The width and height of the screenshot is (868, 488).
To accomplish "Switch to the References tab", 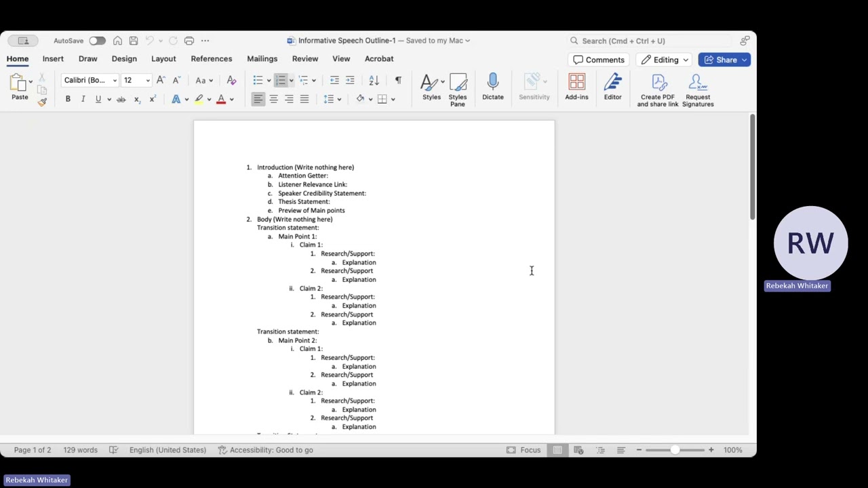I will tap(212, 59).
